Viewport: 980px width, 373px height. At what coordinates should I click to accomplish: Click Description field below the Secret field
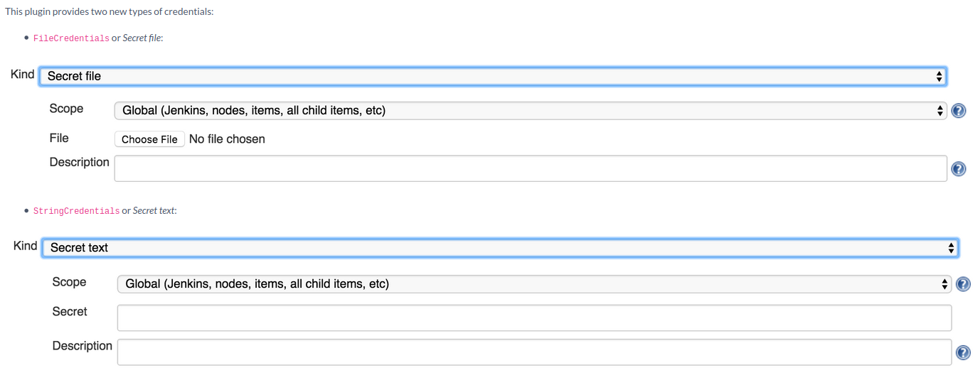[534, 352]
